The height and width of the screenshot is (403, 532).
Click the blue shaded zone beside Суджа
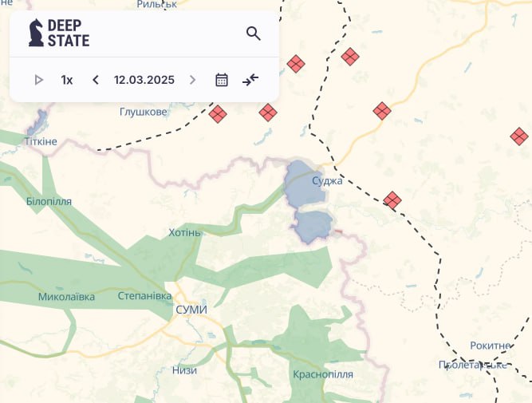click(301, 182)
